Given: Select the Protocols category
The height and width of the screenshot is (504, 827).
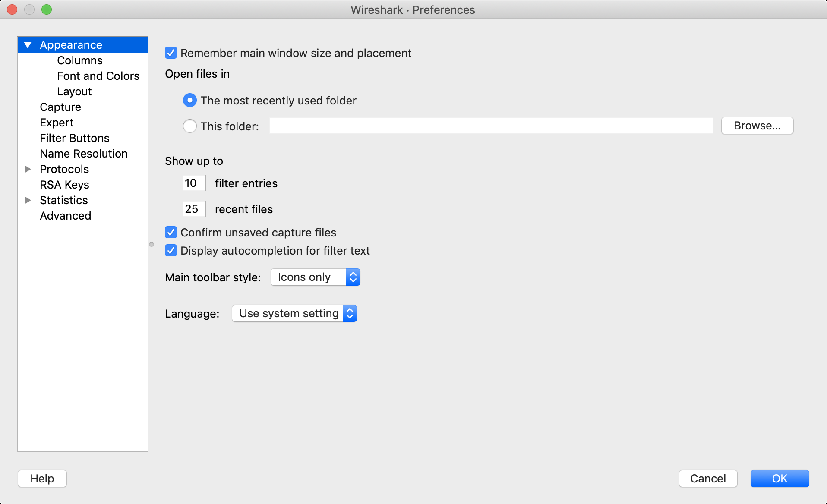Looking at the screenshot, I should click(x=64, y=169).
